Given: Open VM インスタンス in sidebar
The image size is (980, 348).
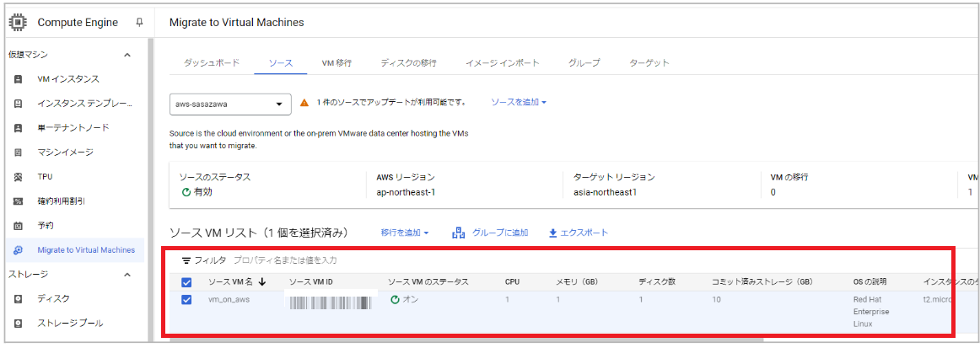Looking at the screenshot, I should pyautogui.click(x=68, y=79).
